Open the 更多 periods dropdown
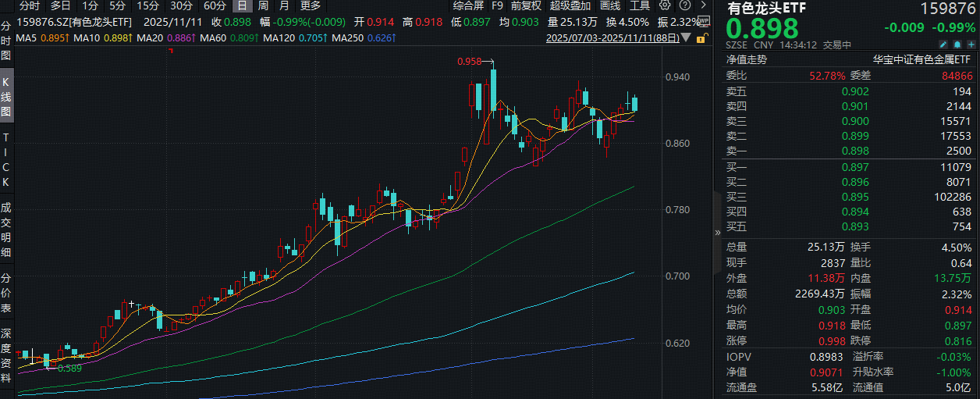The width and height of the screenshot is (980, 399). (310, 5)
